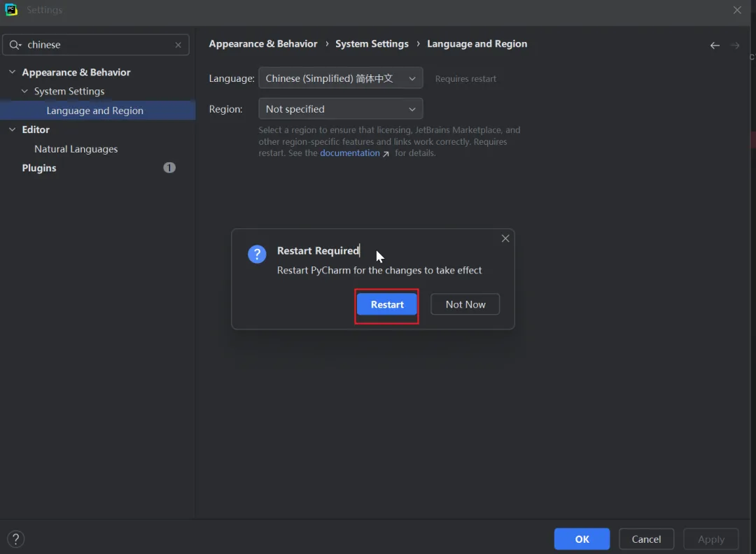The image size is (756, 554).
Task: Click System Settings in the breadcrumb
Action: click(x=372, y=44)
